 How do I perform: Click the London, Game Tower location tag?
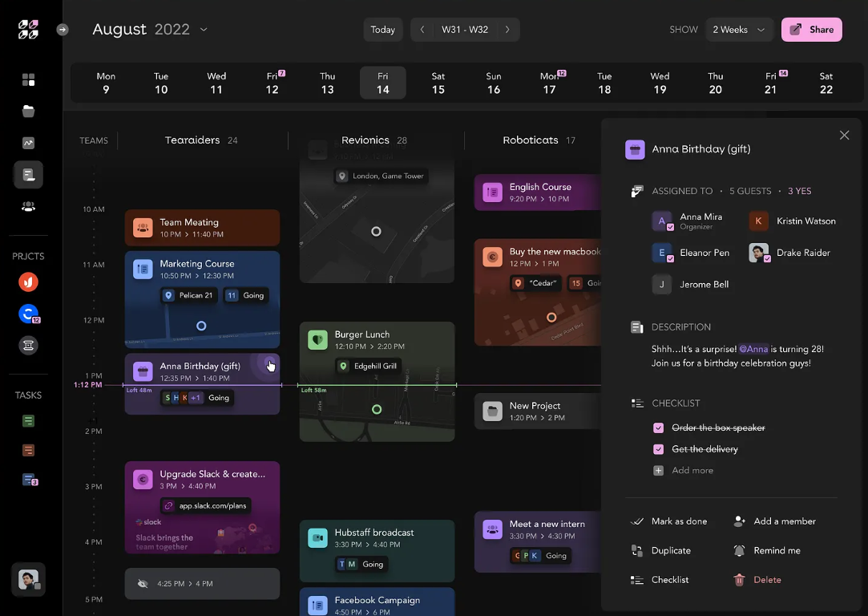click(x=382, y=176)
